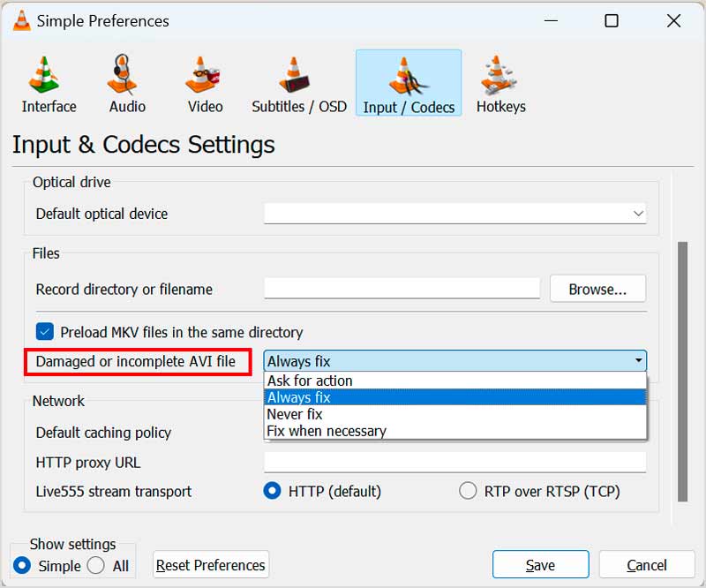The height and width of the screenshot is (588, 706).
Task: Switch to All settings view
Action: [96, 565]
